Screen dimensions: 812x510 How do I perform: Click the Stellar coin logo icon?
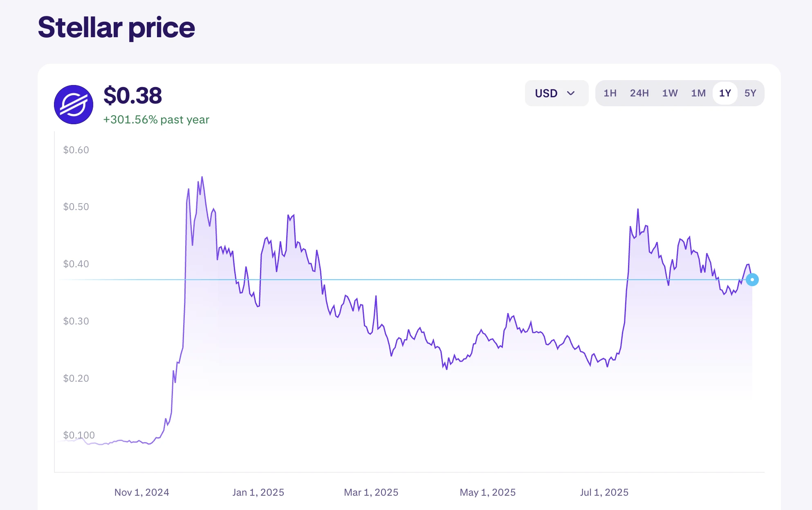coord(74,105)
